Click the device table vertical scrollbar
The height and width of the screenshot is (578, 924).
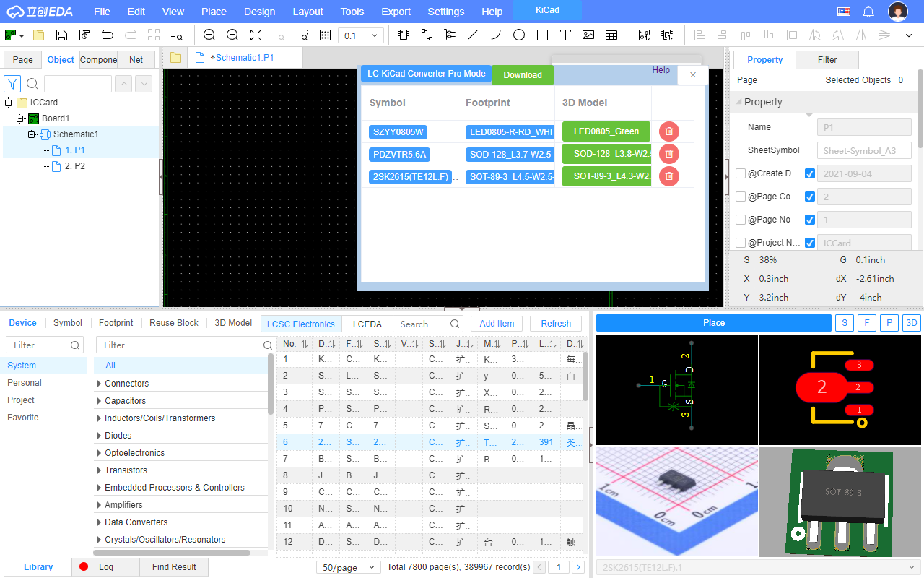coord(585,376)
